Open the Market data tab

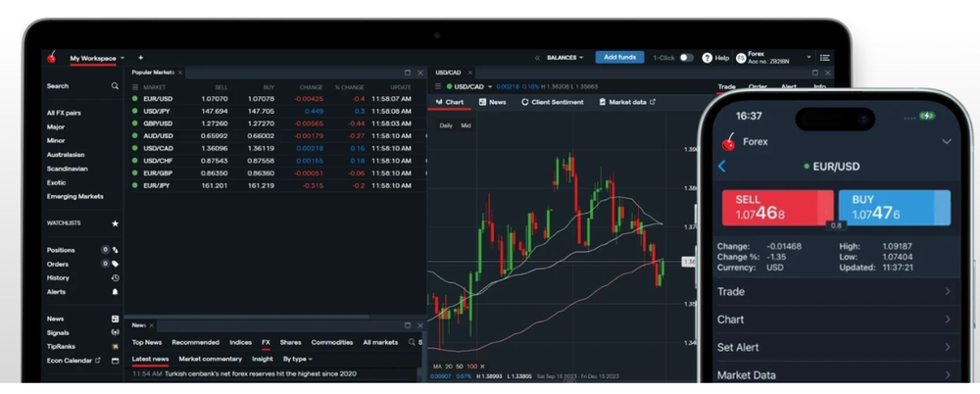pos(627,102)
